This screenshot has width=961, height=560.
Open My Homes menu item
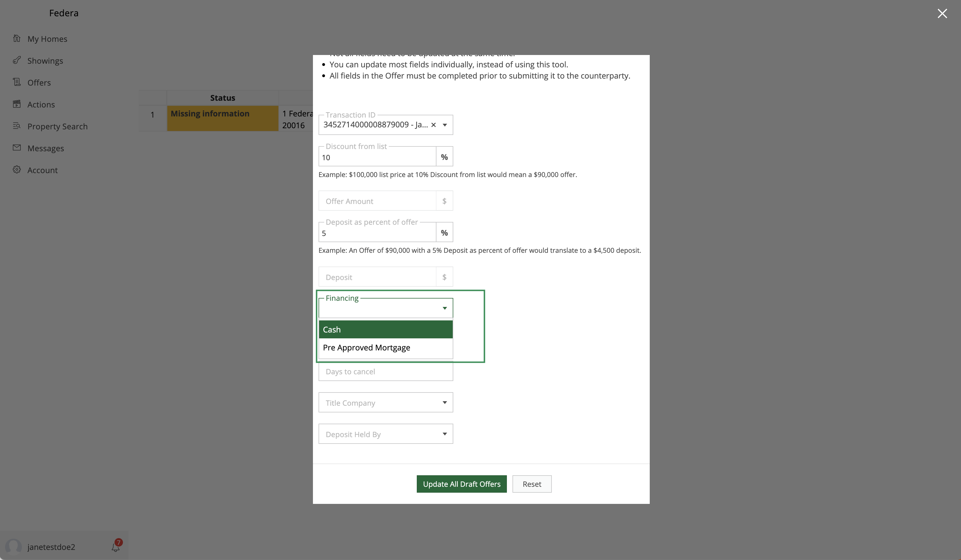[47, 39]
